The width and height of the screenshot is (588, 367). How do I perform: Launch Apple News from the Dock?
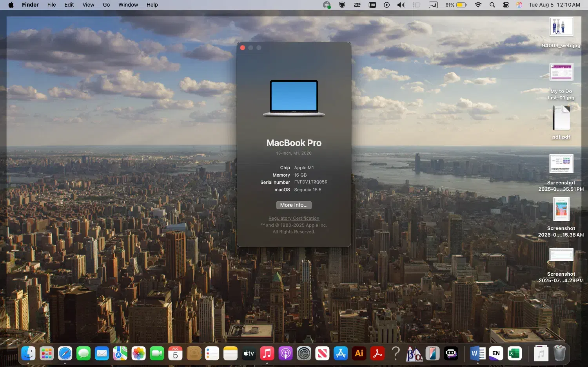pyautogui.click(x=322, y=354)
